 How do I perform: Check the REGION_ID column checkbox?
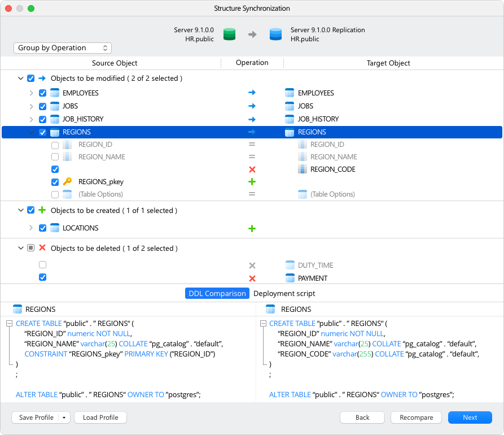point(55,145)
